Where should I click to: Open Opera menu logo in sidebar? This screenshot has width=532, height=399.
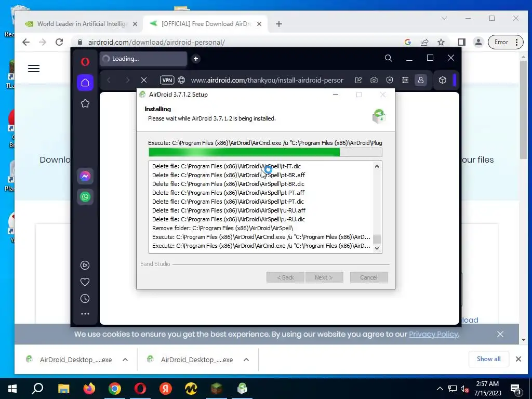point(85,62)
